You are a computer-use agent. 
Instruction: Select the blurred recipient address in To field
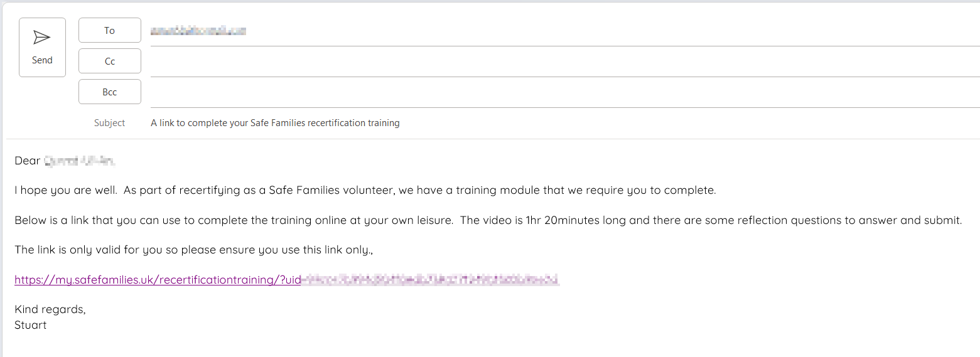click(x=198, y=31)
